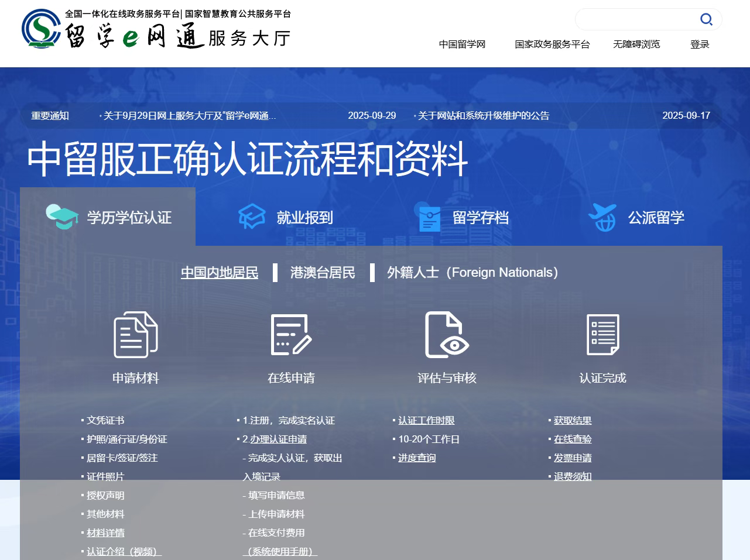750x560 pixels.
Task: Click the 申请材料 documents icon
Action: click(135, 335)
